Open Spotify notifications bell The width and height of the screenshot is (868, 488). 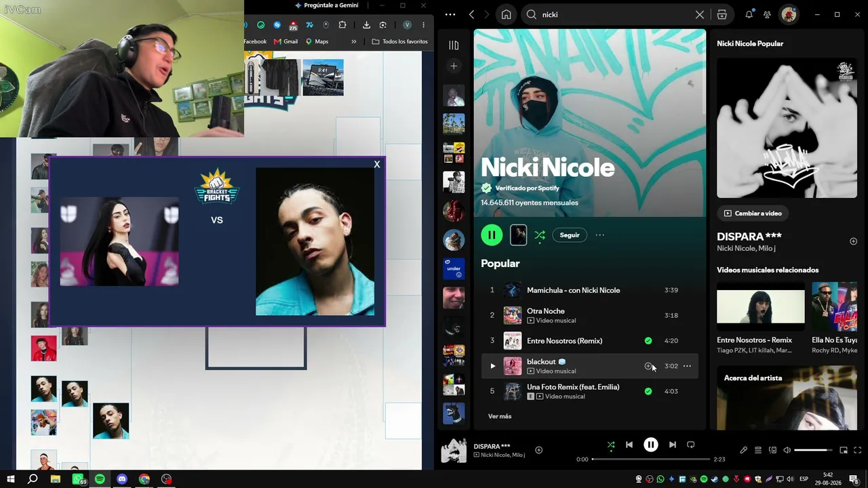click(749, 14)
